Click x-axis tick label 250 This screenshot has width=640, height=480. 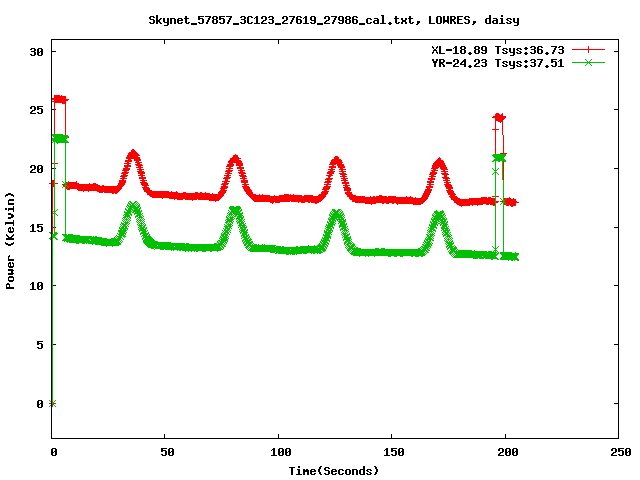621,452
